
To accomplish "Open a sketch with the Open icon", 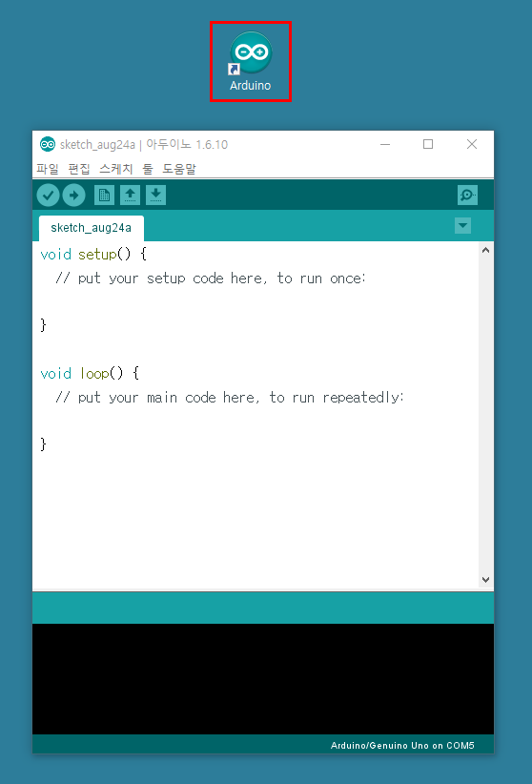I will pos(130,195).
